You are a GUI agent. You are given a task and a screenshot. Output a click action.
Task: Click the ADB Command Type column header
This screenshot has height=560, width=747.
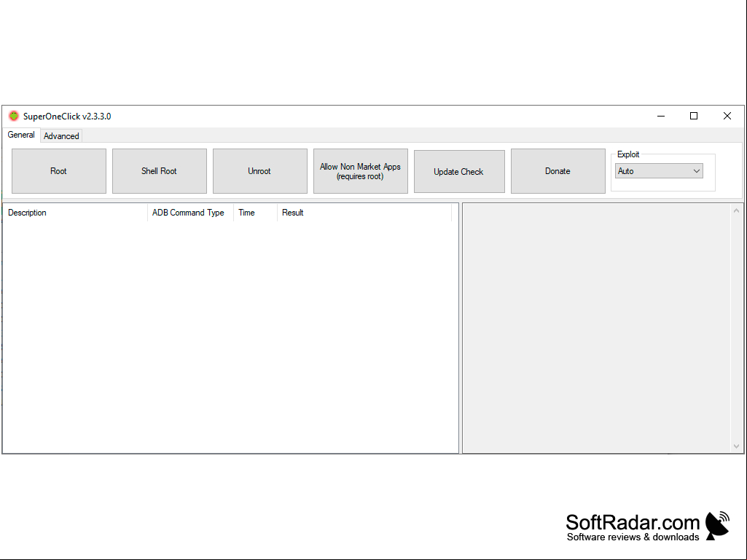point(190,213)
